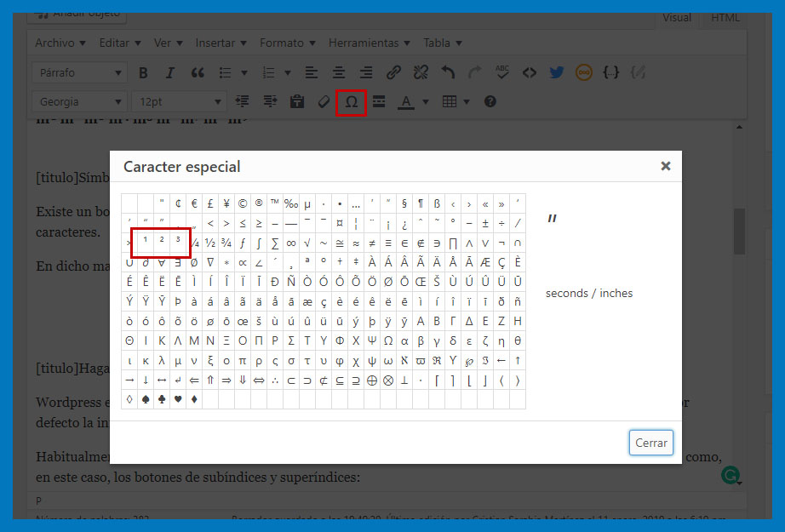Insert the infinity ∞ symbol
Screen dimensions: 785x532
pyautogui.click(x=291, y=243)
